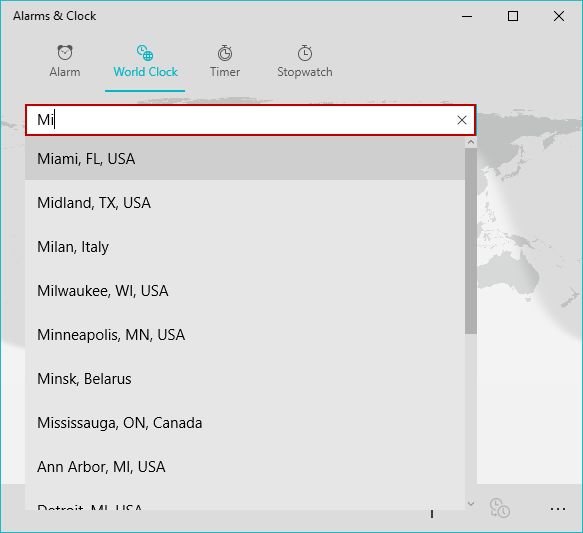The width and height of the screenshot is (583, 533).
Task: Open the Alarm tab
Action: (65, 61)
